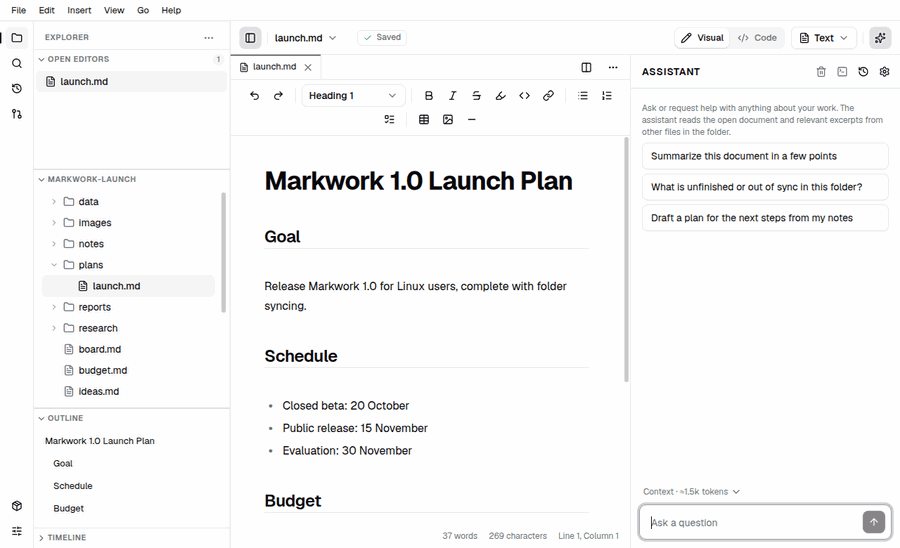This screenshot has height=548, width=900.
Task: Click the undo arrow in toolbar
Action: coord(254,95)
